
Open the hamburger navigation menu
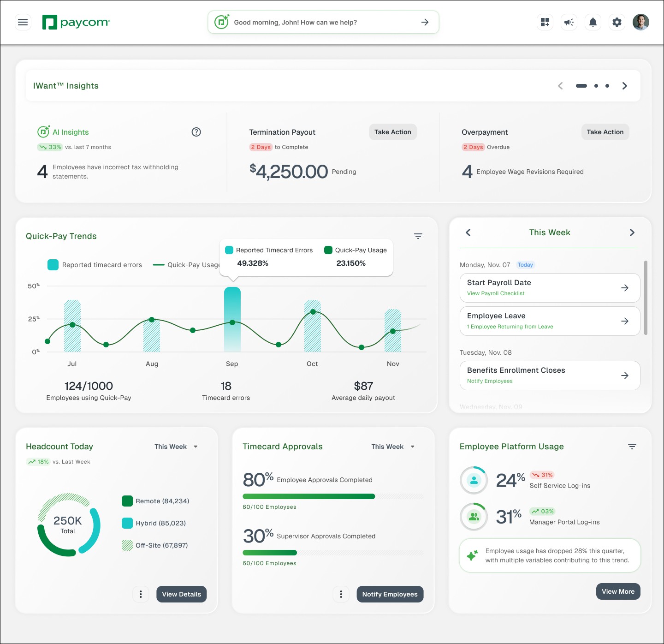click(23, 22)
